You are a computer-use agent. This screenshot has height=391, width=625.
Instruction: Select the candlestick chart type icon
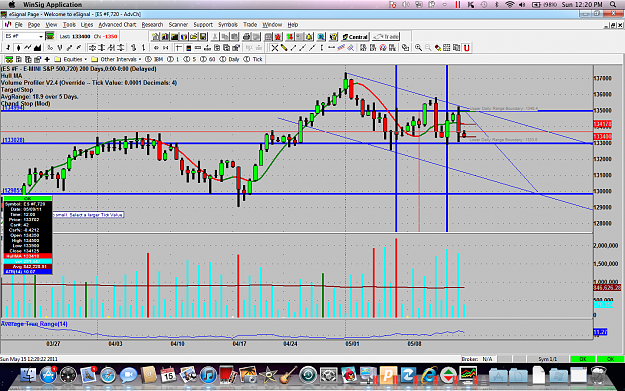(x=18, y=48)
